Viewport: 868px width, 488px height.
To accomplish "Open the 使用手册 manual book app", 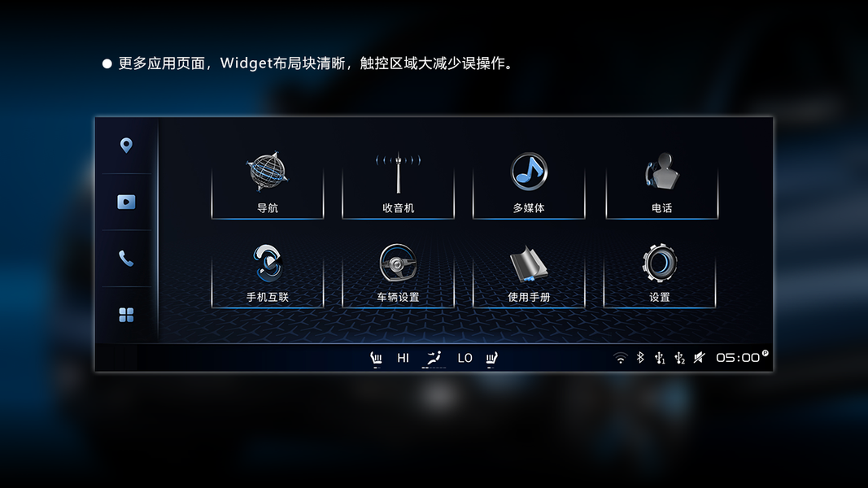I will (529, 274).
